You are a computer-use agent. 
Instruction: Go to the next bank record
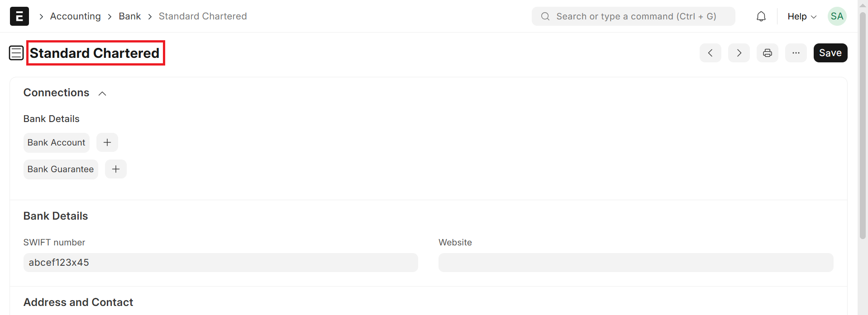739,53
